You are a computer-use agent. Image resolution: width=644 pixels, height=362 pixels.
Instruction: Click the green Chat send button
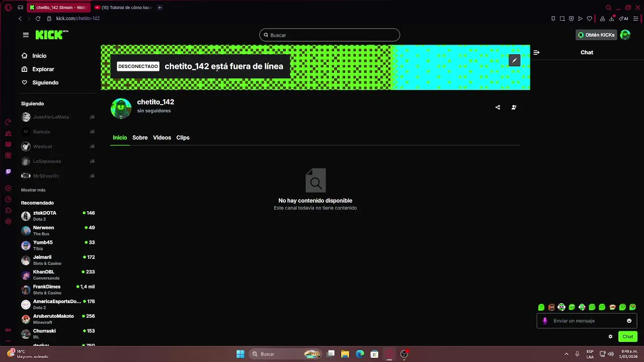pyautogui.click(x=628, y=336)
